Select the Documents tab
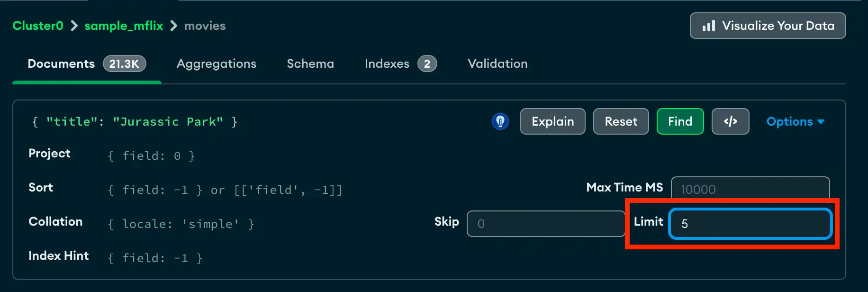 (61, 63)
